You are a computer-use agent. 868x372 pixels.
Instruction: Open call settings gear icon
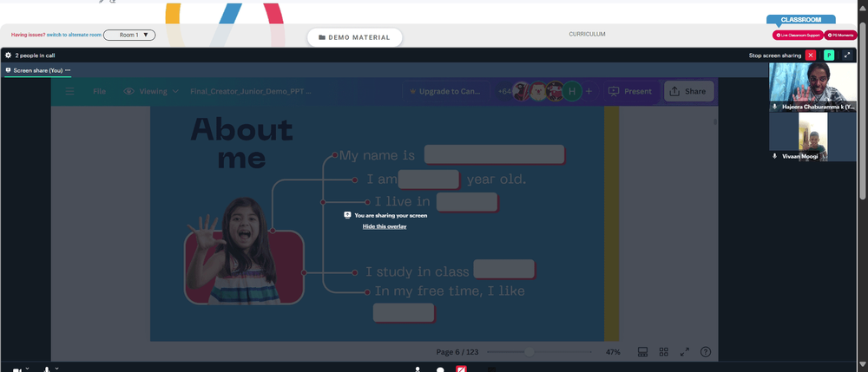[x=9, y=55]
